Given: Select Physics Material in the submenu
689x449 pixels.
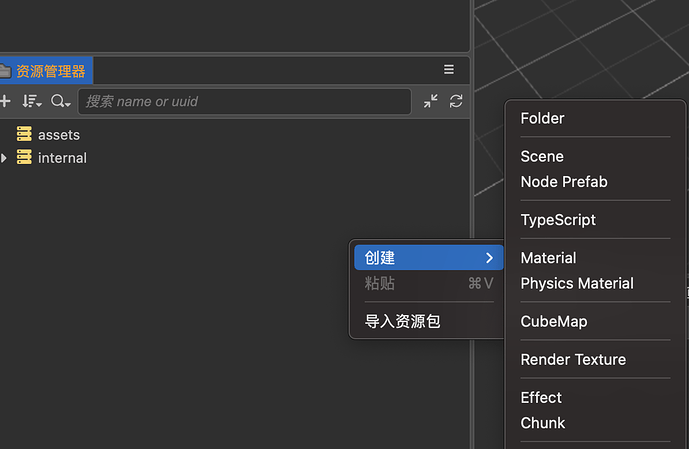Looking at the screenshot, I should [577, 283].
